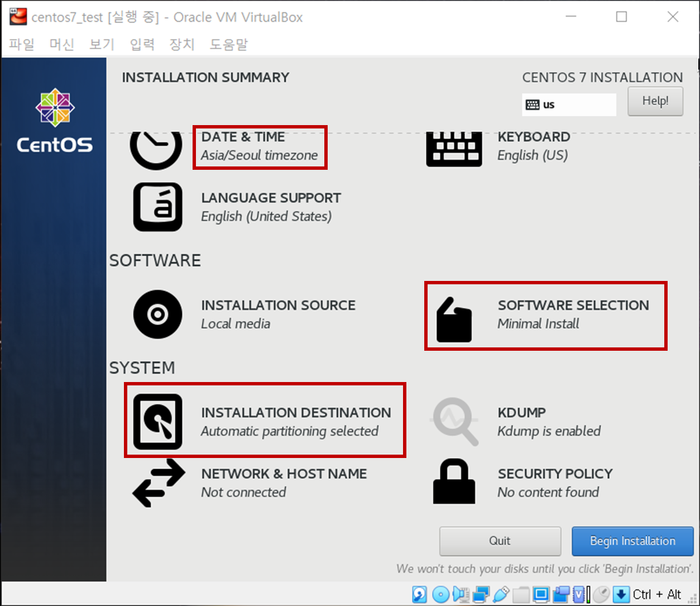The image size is (700, 606).
Task: Click the network adapters status icon
Action: (481, 594)
